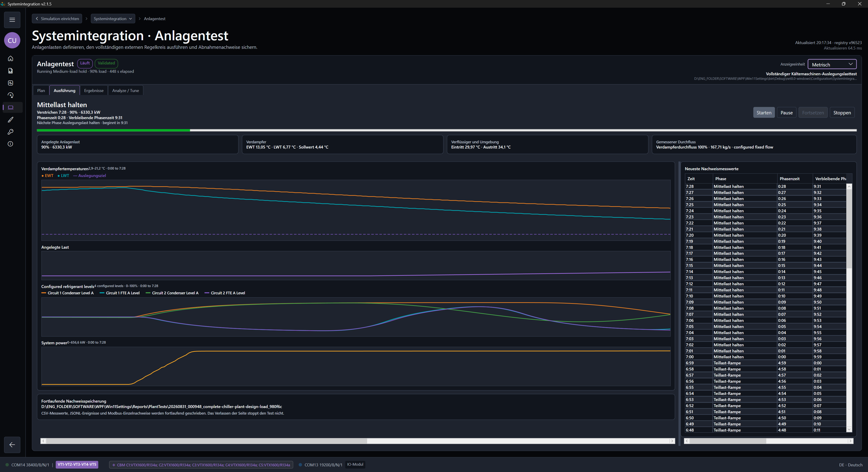Click the CBM status diamond icon

114,465
